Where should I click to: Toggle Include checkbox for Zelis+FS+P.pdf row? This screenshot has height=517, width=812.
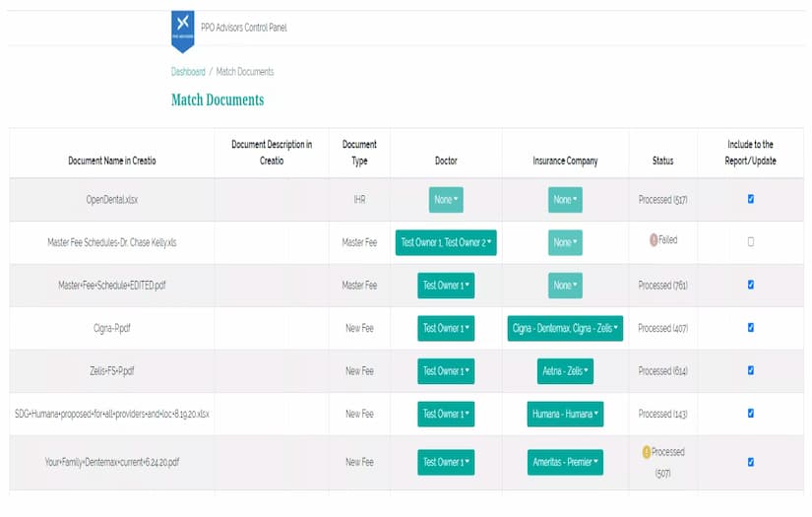[751, 370]
